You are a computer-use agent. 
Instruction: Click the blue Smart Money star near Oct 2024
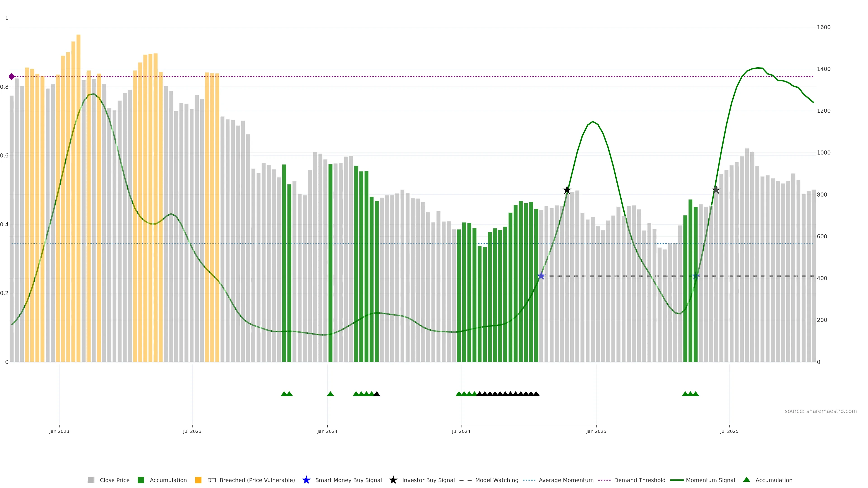click(x=541, y=276)
